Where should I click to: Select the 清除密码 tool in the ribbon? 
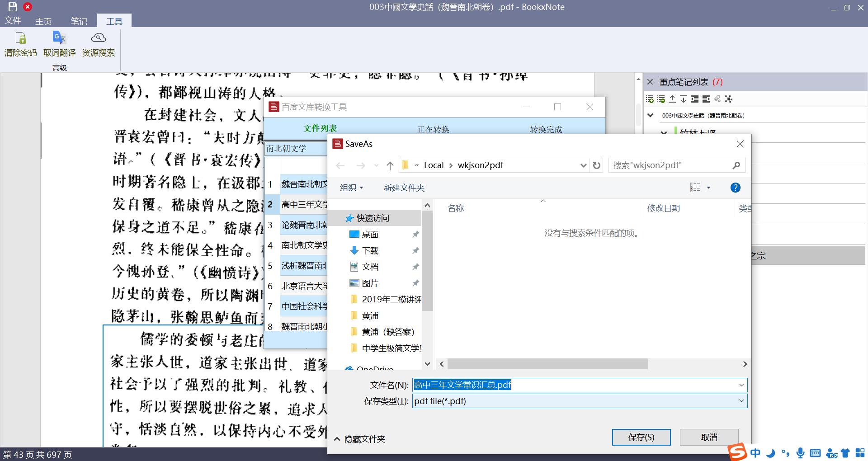[20, 44]
